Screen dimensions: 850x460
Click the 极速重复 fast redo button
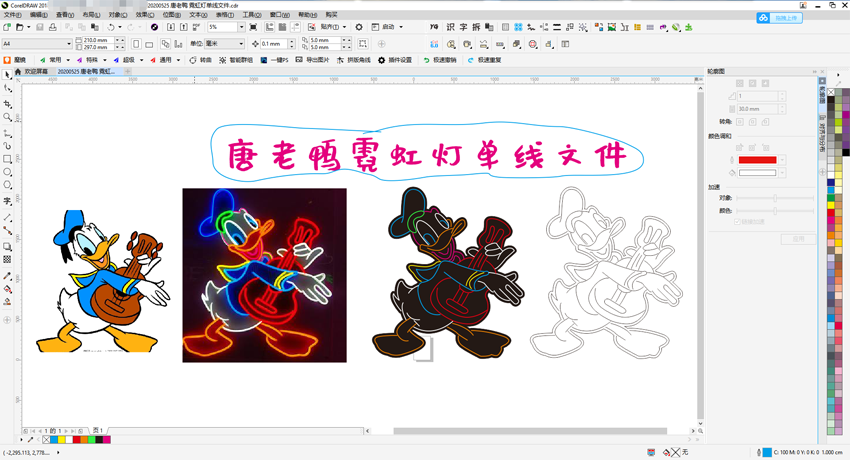pos(484,60)
